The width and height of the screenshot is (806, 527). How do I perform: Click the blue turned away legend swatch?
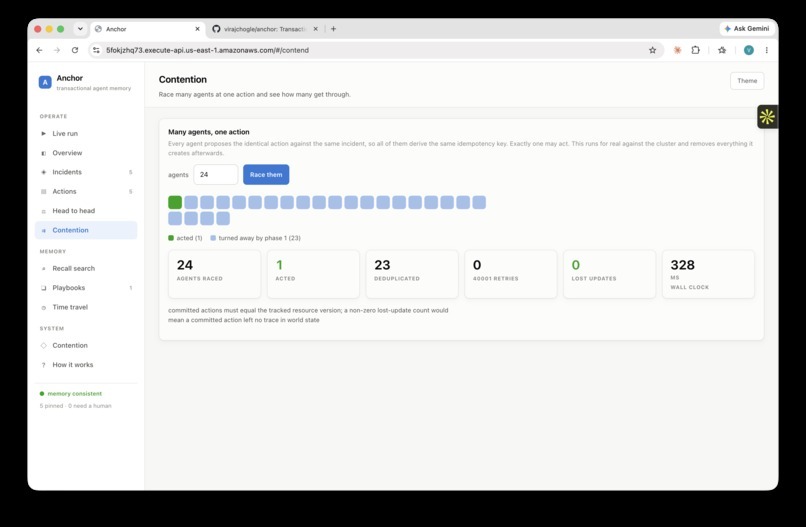click(213, 238)
